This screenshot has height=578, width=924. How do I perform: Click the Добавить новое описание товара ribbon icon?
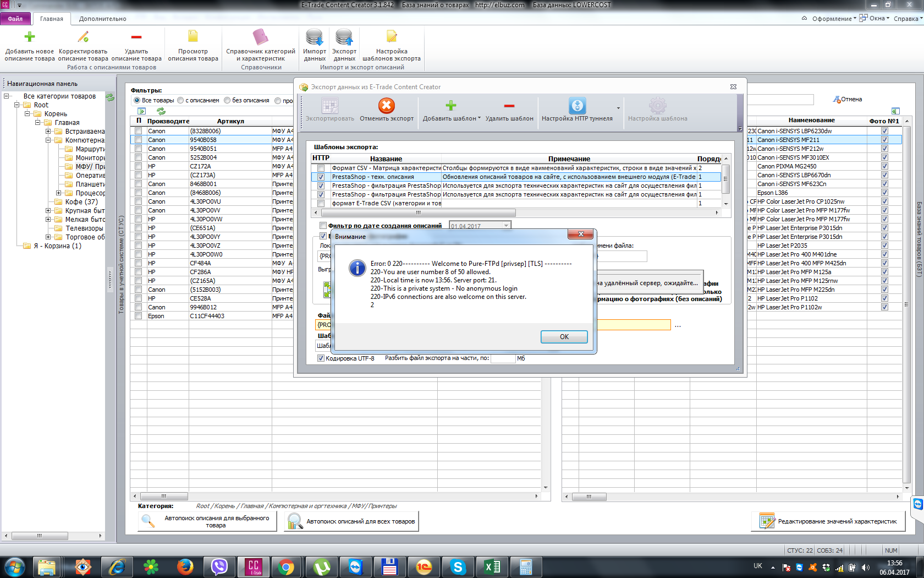coord(30,37)
